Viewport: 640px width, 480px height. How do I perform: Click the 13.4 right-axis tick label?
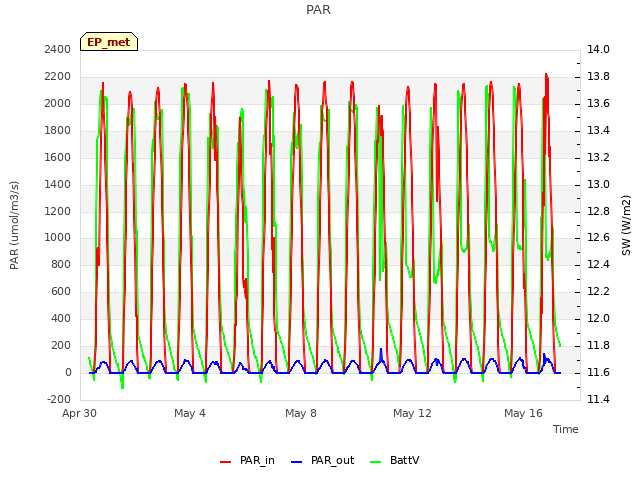click(x=598, y=130)
